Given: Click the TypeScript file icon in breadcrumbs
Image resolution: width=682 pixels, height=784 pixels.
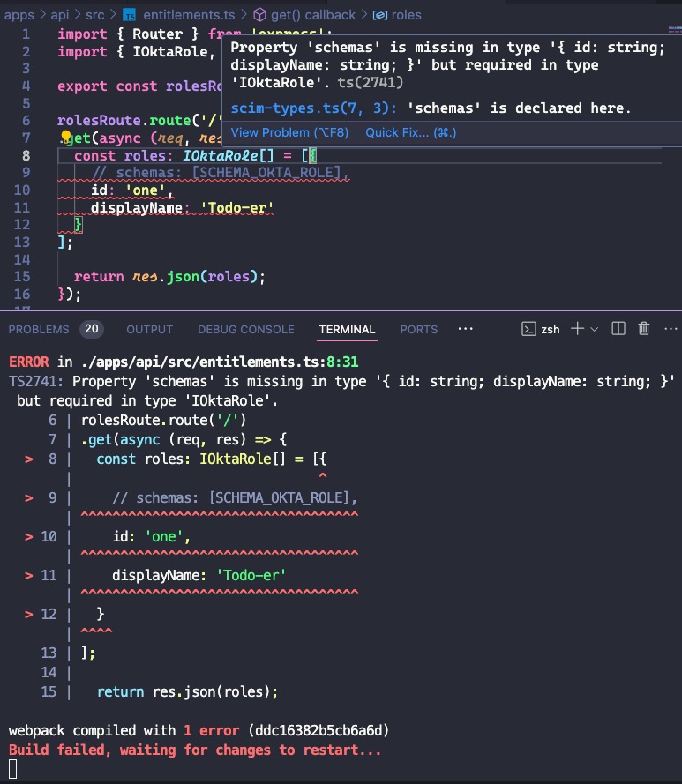Looking at the screenshot, I should (130, 16).
